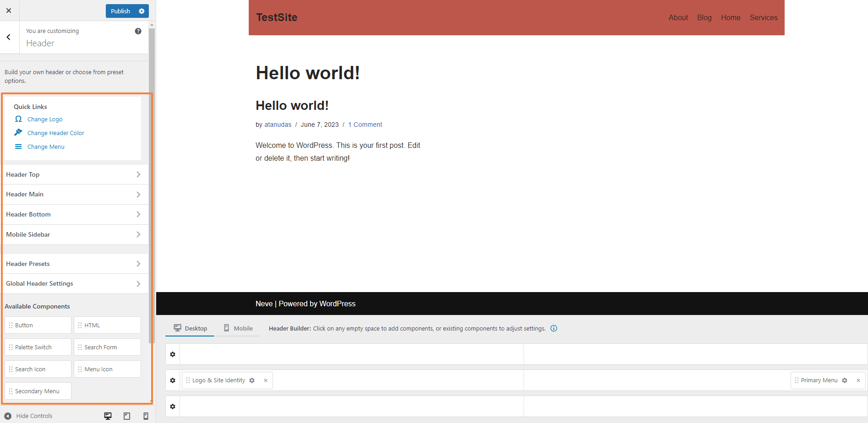
Task: Select the Secondary Menu component
Action: (x=38, y=391)
